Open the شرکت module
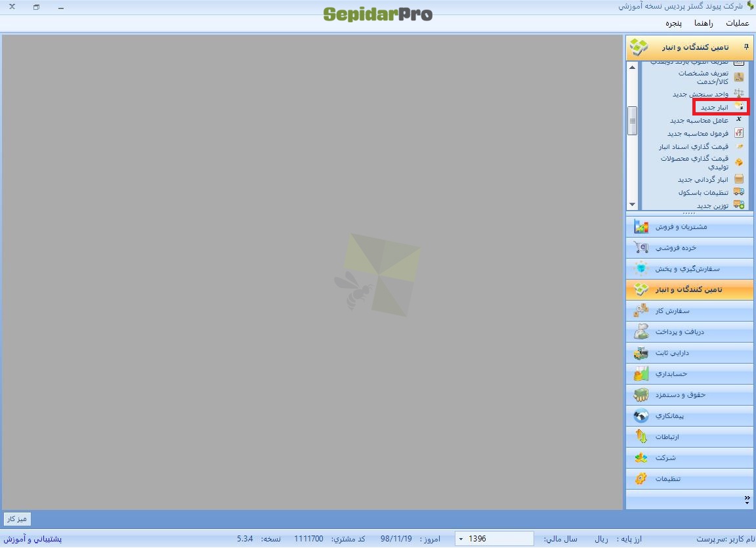756x548 pixels. (690, 457)
